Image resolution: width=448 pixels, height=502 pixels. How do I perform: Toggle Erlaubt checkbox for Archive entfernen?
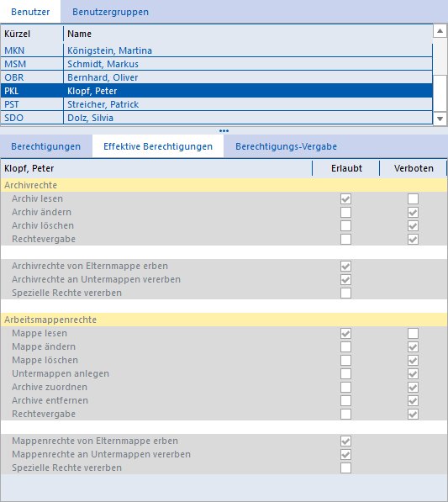coord(345,400)
